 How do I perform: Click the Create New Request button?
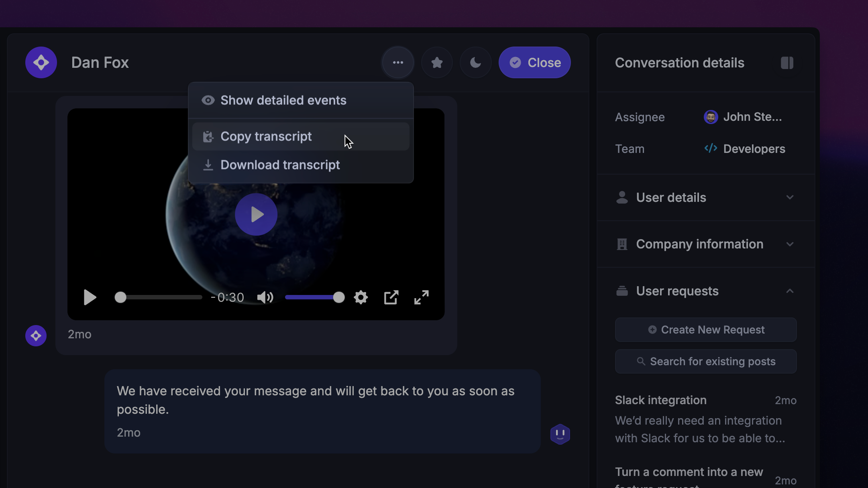[706, 330]
